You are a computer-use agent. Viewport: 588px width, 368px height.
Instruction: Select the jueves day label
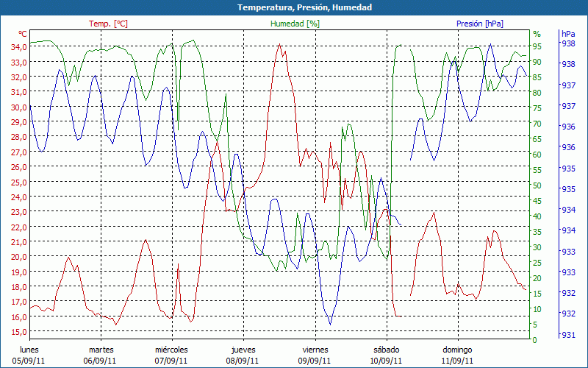(243, 350)
